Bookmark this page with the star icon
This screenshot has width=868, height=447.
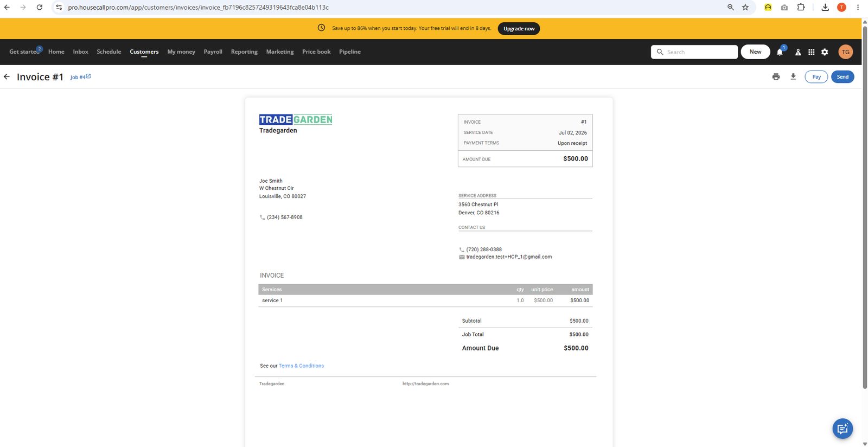745,7
